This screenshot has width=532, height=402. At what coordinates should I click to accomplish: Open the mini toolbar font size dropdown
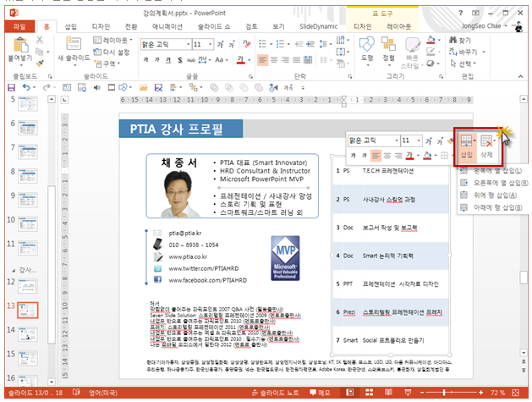click(x=419, y=140)
